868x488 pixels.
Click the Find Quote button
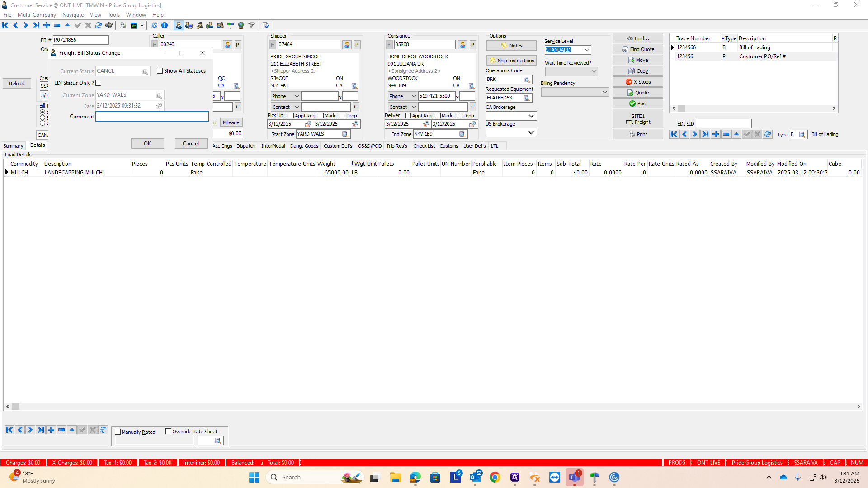pos(637,49)
